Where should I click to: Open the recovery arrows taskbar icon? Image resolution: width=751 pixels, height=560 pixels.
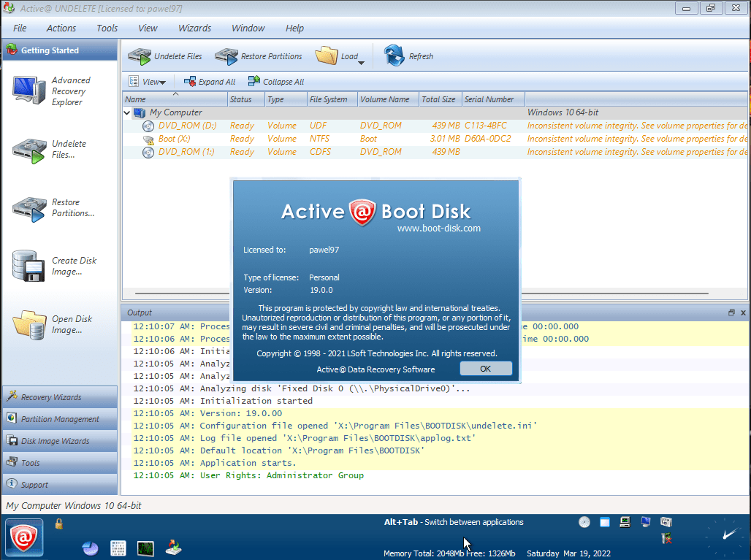[173, 548]
